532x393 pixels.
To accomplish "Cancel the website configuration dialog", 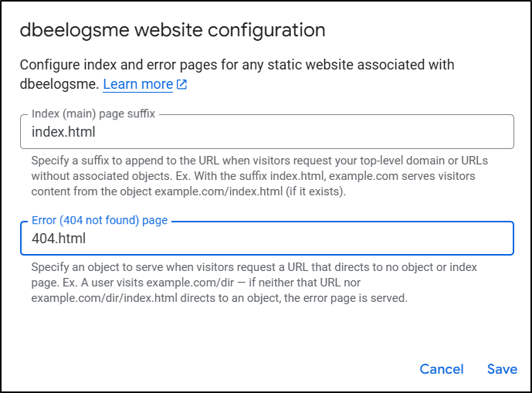I will [442, 369].
